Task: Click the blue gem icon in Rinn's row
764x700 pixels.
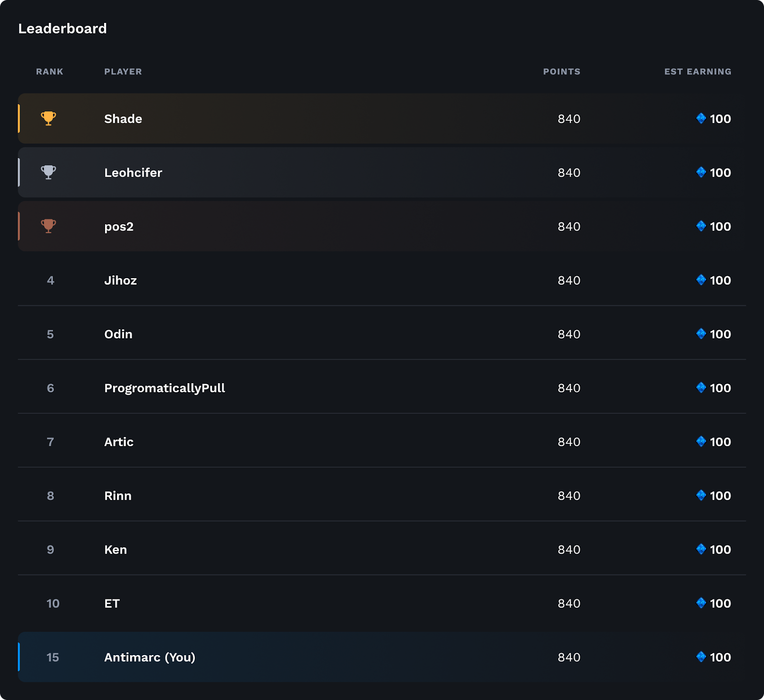Action: 701,495
